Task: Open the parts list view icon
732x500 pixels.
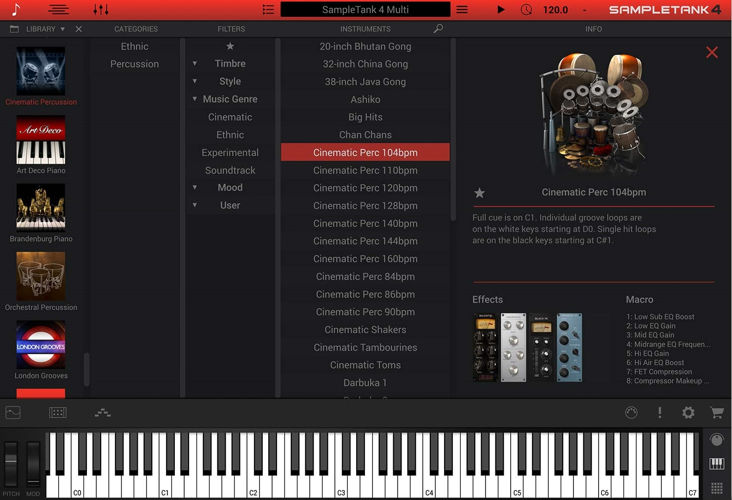Action: coord(59,10)
